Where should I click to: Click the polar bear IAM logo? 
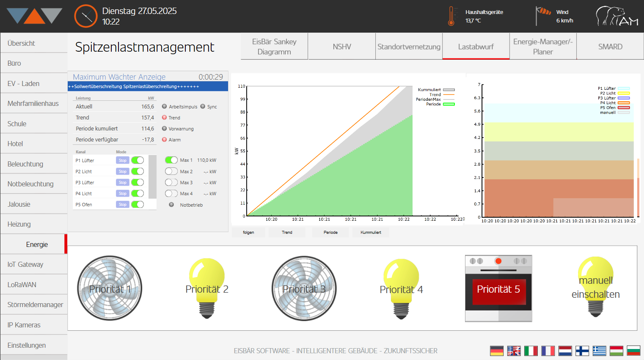(617, 16)
